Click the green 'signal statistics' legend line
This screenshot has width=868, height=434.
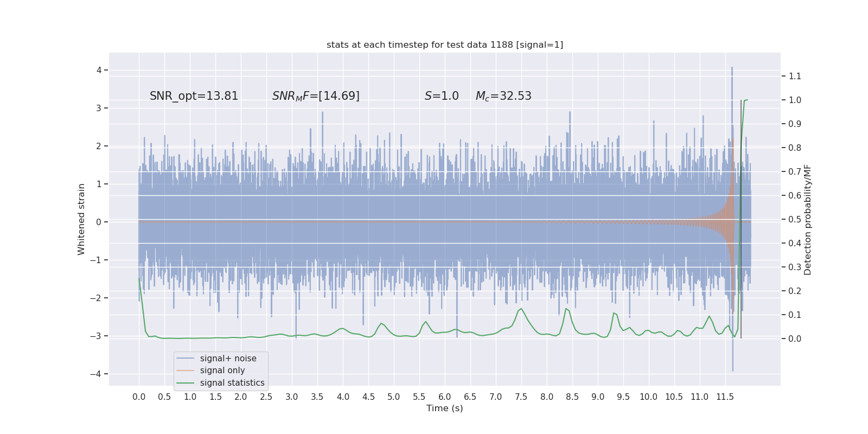pyautogui.click(x=185, y=383)
